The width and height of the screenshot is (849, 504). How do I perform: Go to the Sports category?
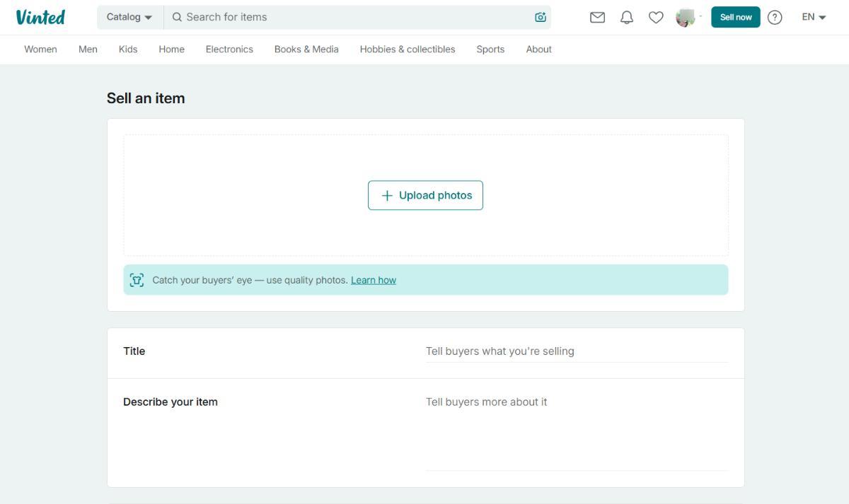click(490, 49)
